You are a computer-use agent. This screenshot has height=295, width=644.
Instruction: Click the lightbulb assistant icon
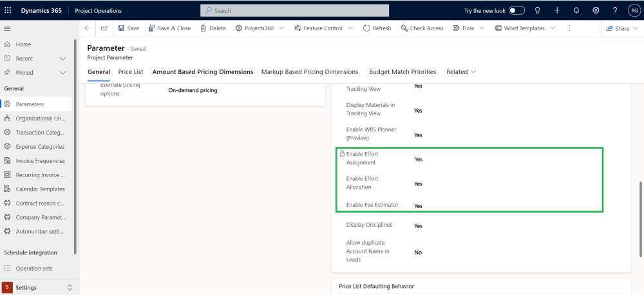coord(538,10)
